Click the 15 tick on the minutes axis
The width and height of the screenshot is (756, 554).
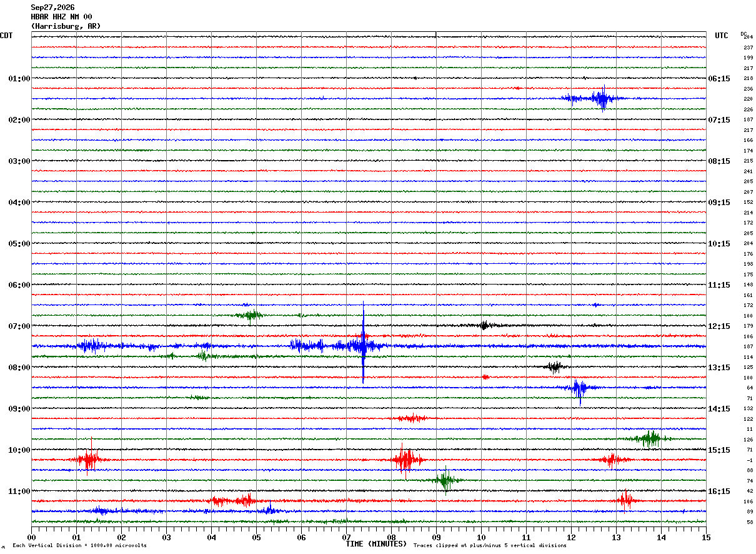click(706, 537)
